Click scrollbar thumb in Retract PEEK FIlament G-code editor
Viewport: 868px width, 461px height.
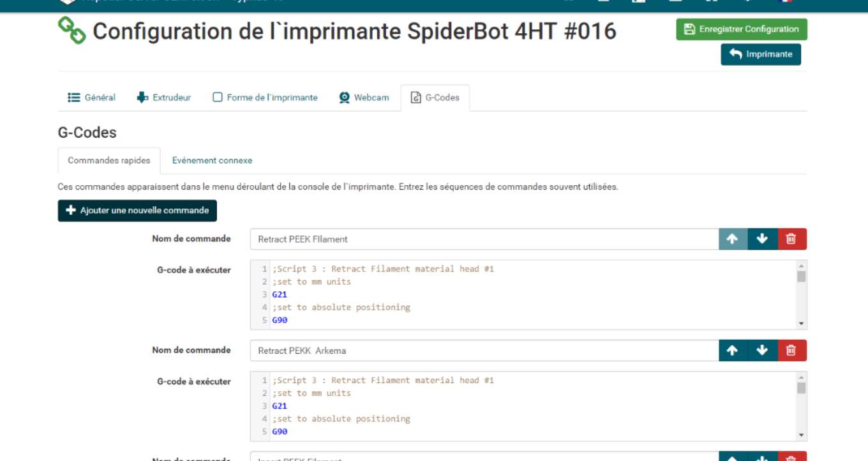(802, 276)
